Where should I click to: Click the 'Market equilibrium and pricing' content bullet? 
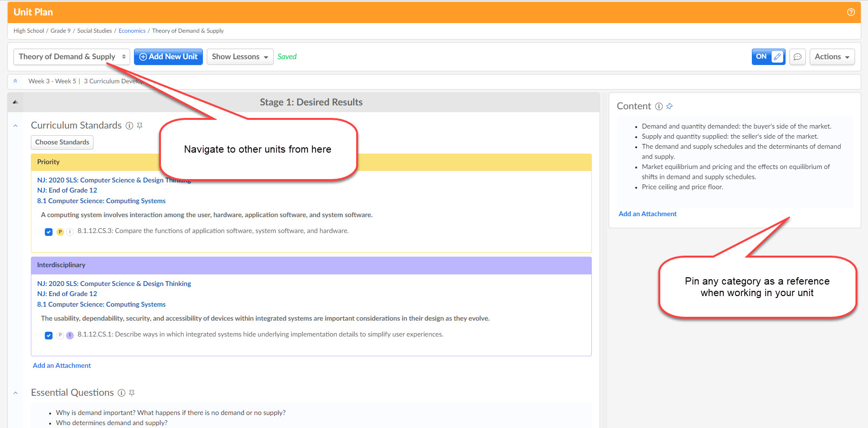point(736,172)
